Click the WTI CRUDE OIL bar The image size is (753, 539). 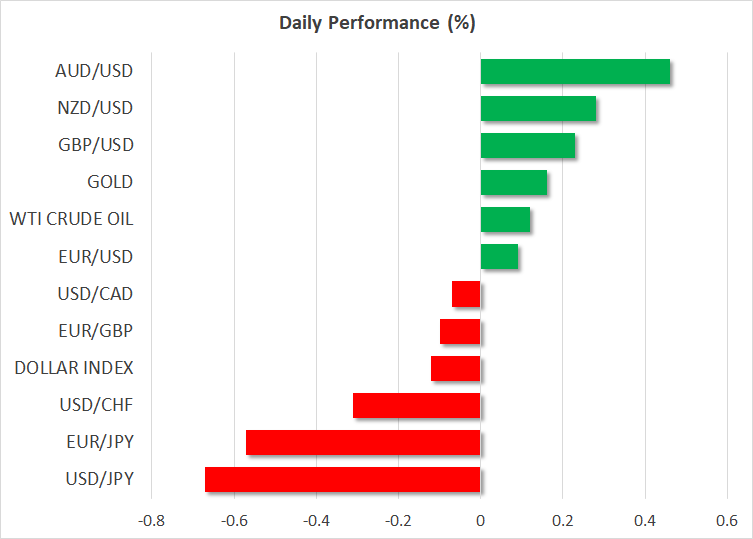click(x=505, y=220)
